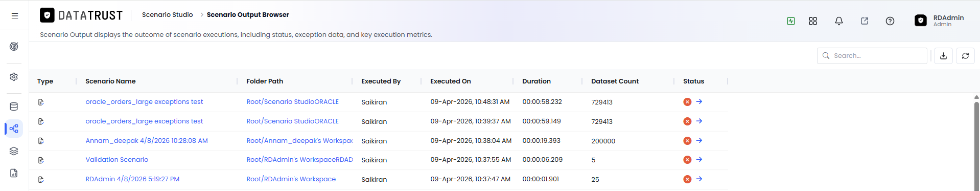Screen dimensions: 980x191
Task: Open the Validation Scenario link
Action: click(116, 160)
